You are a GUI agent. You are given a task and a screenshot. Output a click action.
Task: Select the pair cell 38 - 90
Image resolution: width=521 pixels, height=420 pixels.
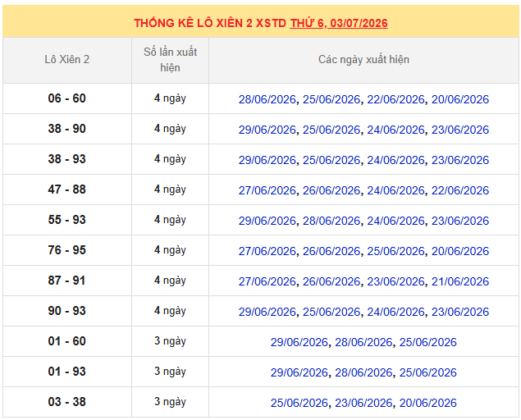coord(67,129)
